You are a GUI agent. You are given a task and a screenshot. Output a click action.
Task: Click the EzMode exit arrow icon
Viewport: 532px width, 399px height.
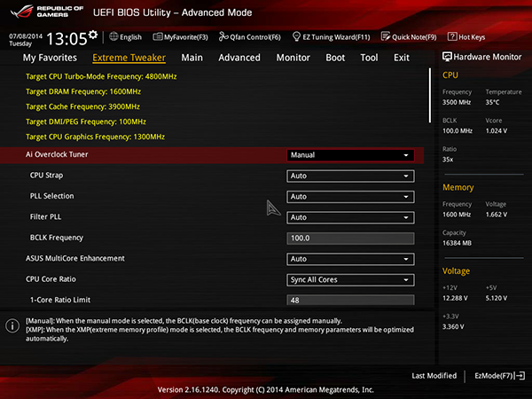[x=520, y=376]
